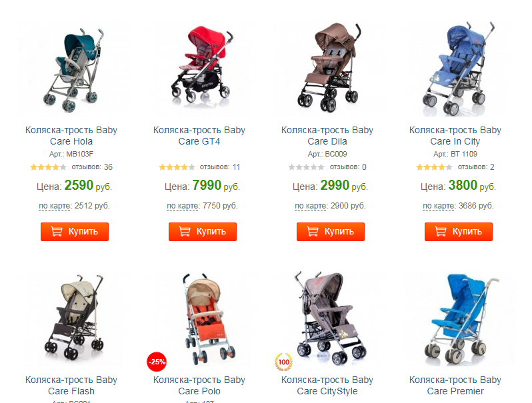This screenshot has height=403, width=532.
Task: Add Baby Care Dila to cart
Action: [331, 232]
